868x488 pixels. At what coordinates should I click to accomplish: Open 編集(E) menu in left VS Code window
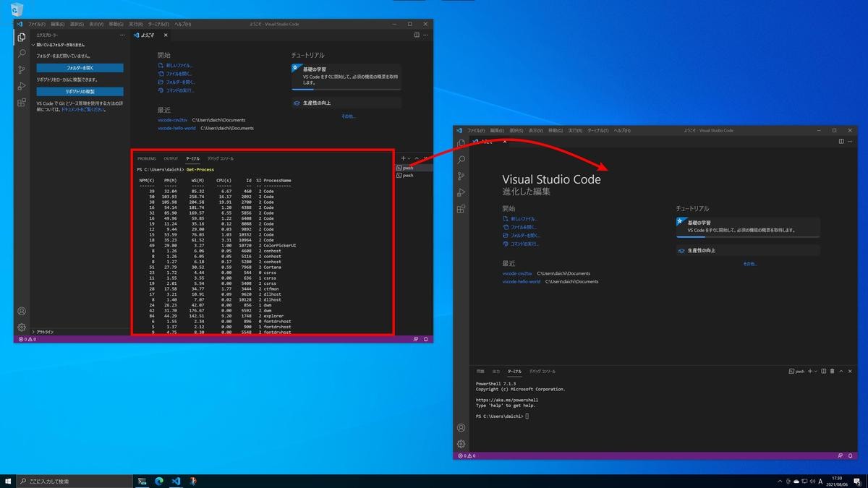click(x=58, y=24)
